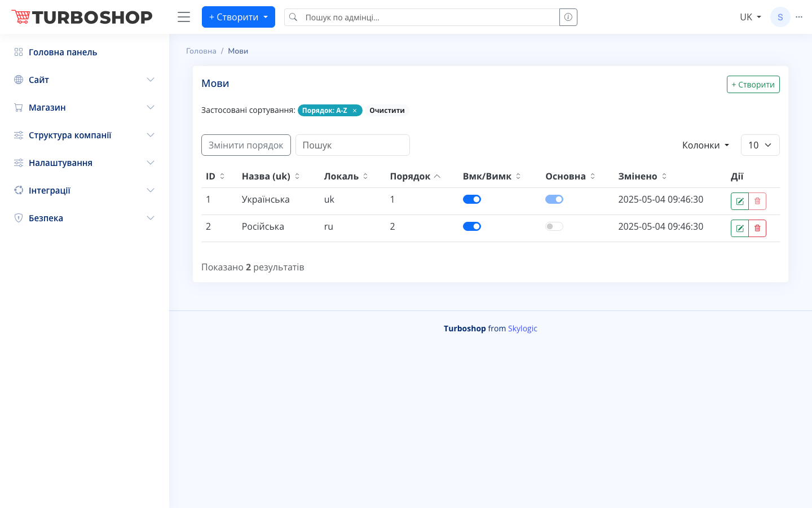Edit the Українська language row
The width and height of the screenshot is (812, 508).
(x=740, y=201)
